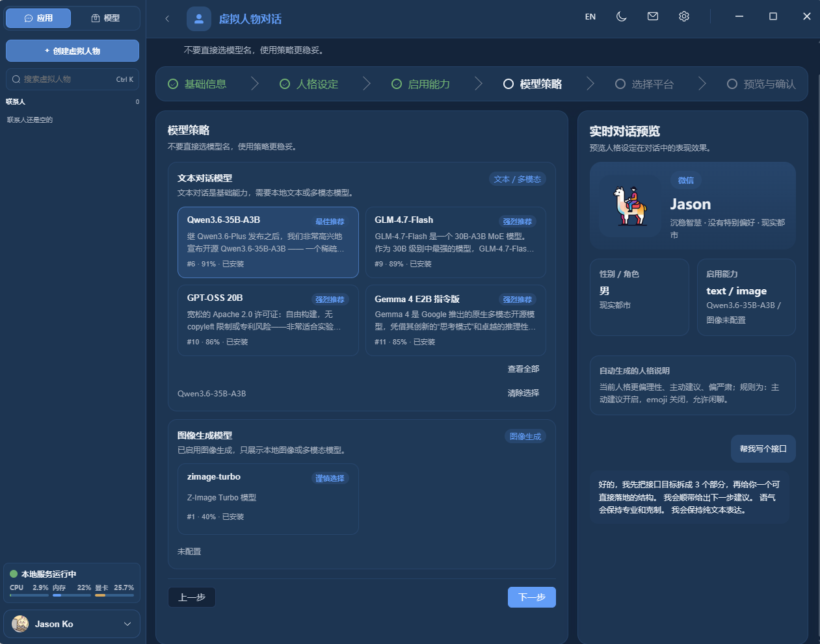This screenshot has width=820, height=644.
Task: Click the back arrow in the header
Action: click(x=167, y=19)
